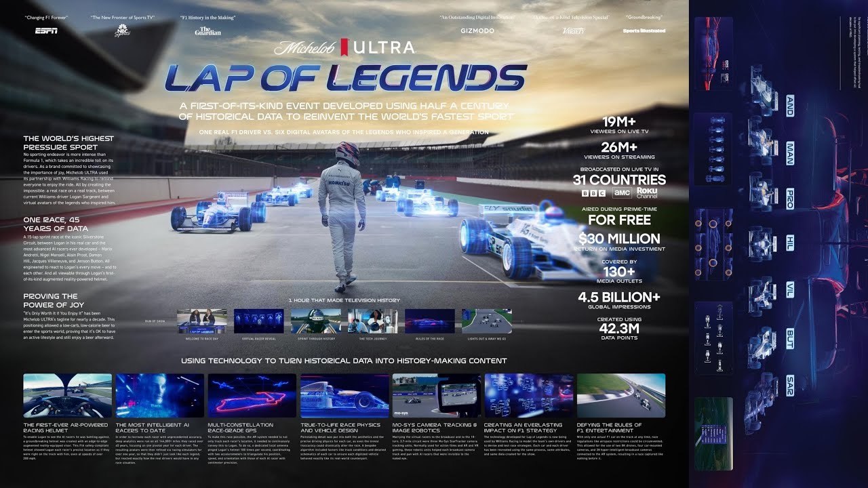Select the HIL driver label tag

coord(790,242)
